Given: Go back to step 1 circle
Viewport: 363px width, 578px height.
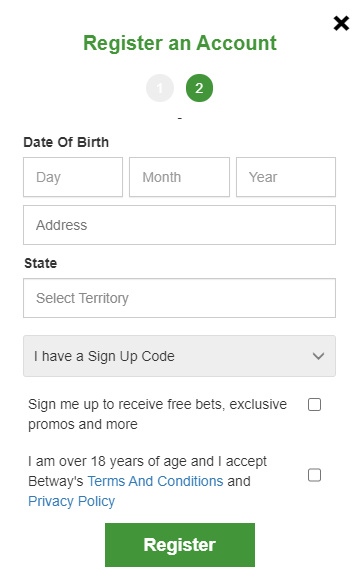Looking at the screenshot, I should (x=160, y=88).
